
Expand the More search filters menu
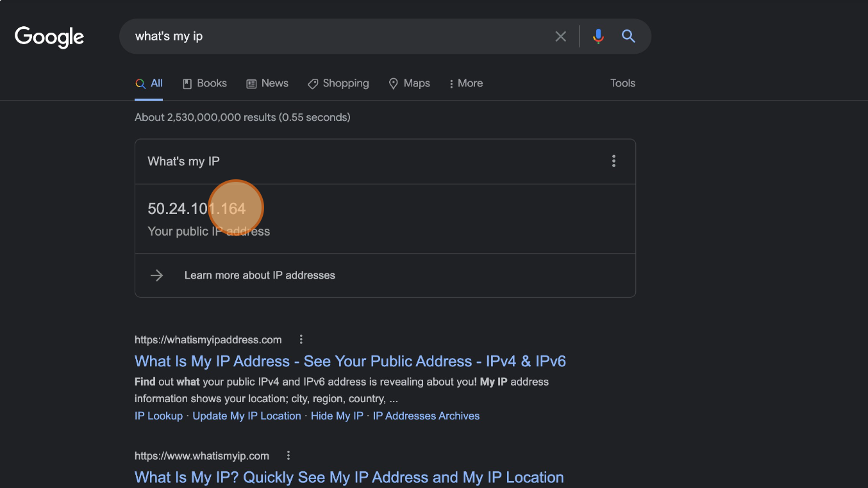(466, 83)
